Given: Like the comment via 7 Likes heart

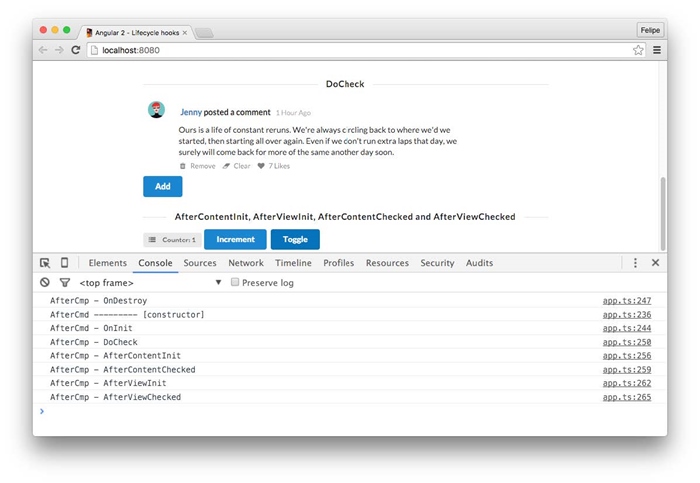Looking at the screenshot, I should (262, 166).
